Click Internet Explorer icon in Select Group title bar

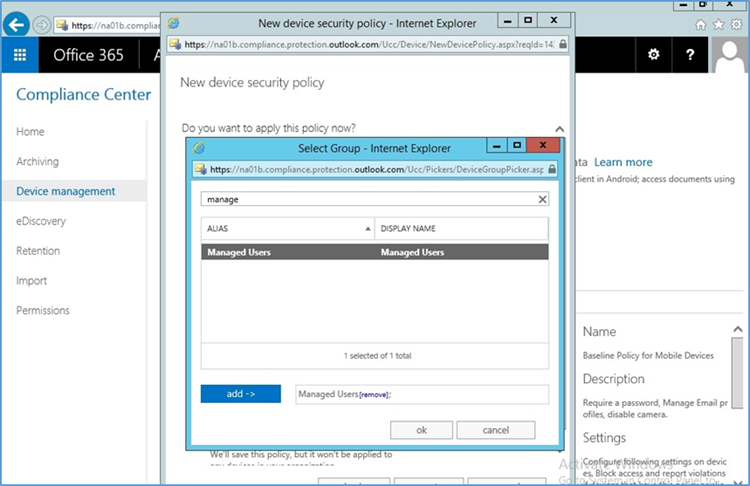(x=199, y=148)
